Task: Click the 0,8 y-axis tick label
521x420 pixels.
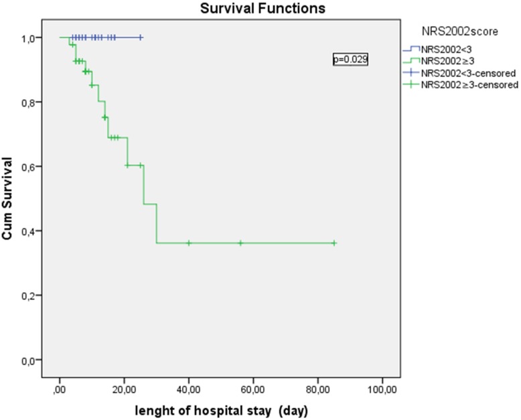Action: pyautogui.click(x=29, y=102)
